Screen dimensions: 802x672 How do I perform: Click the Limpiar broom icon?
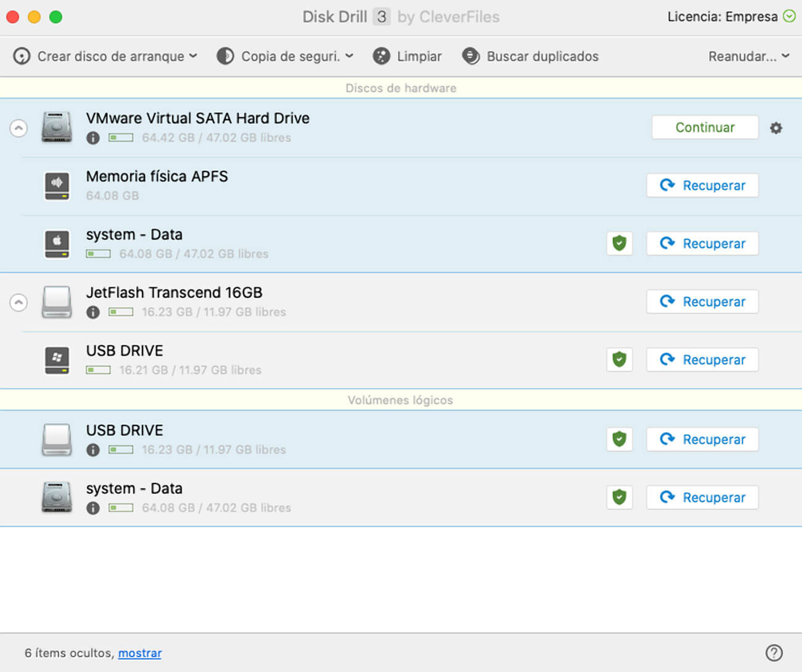coord(381,56)
